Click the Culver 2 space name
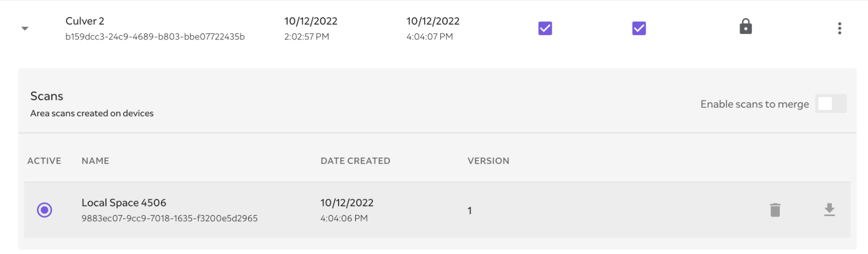This screenshot has width=868, height=254. (x=85, y=21)
